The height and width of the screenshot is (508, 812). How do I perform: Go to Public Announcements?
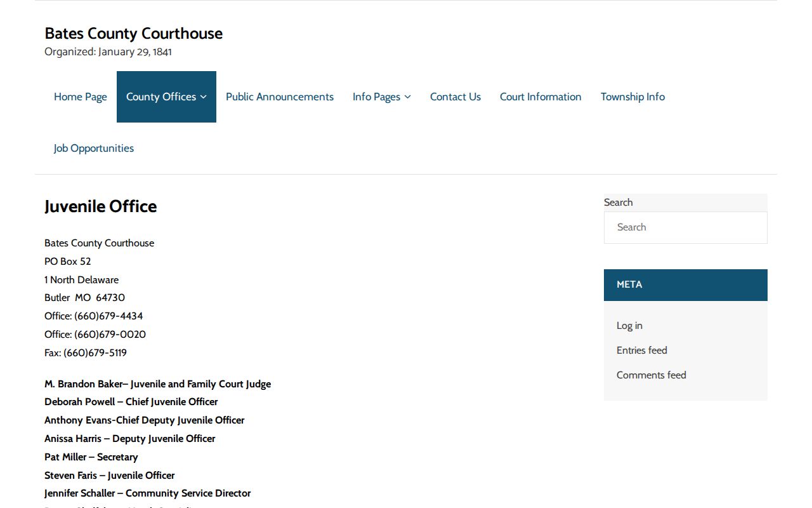click(x=280, y=97)
